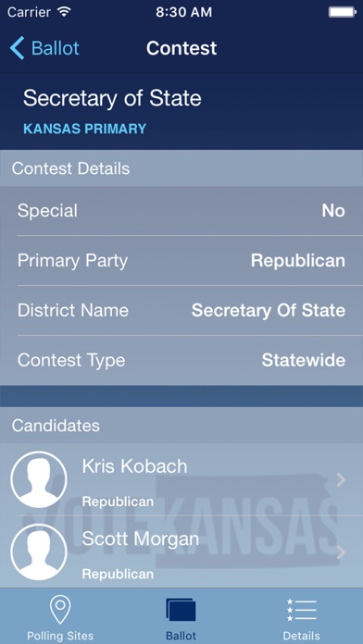Tap the battery indicator icon

coord(342,12)
